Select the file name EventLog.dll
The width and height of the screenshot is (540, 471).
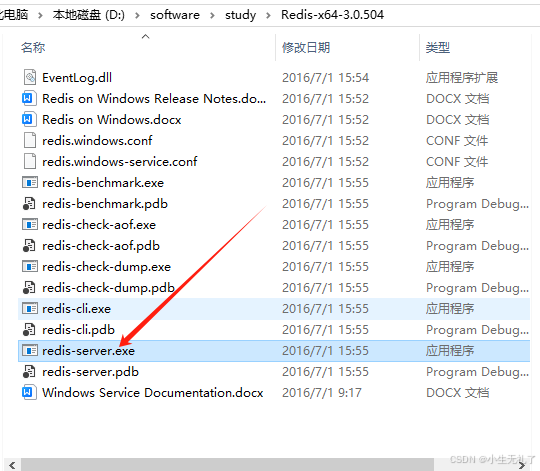coord(77,78)
